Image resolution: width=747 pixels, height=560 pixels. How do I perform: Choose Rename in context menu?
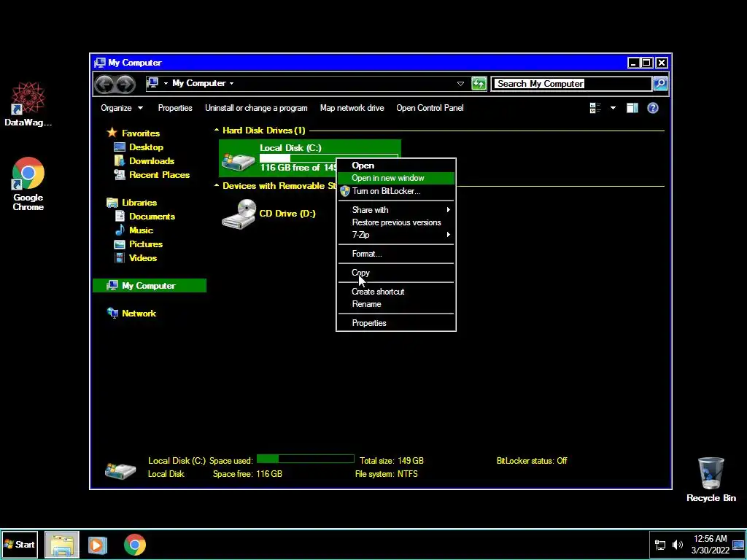click(x=396, y=304)
